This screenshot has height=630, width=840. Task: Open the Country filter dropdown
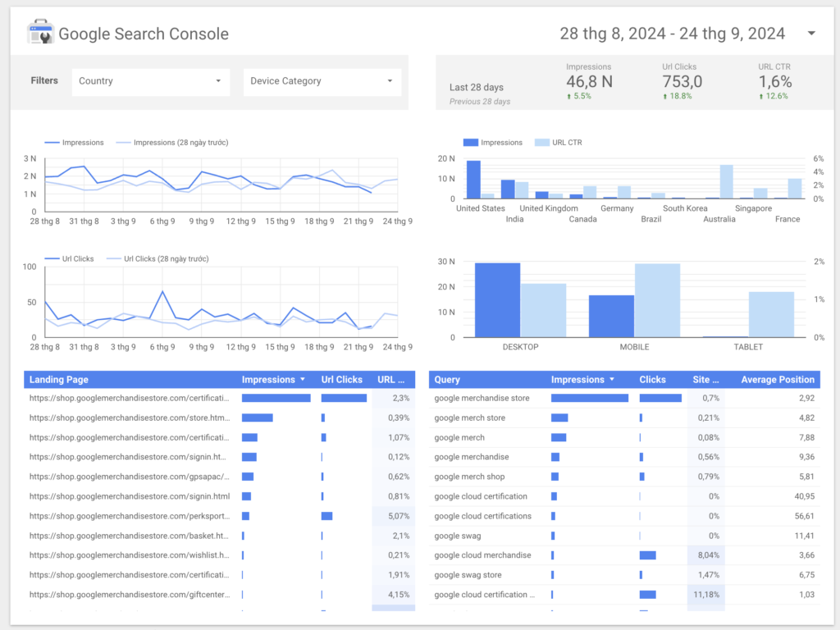pyautogui.click(x=151, y=81)
